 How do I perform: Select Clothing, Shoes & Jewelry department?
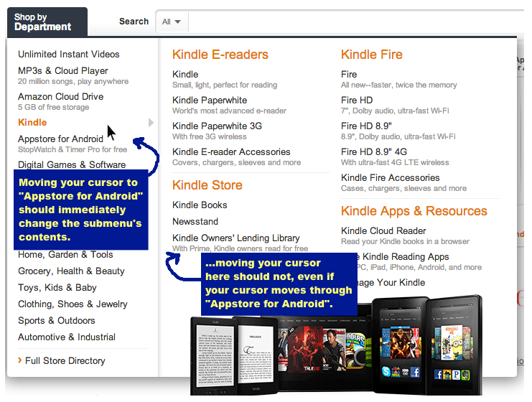[73, 304]
